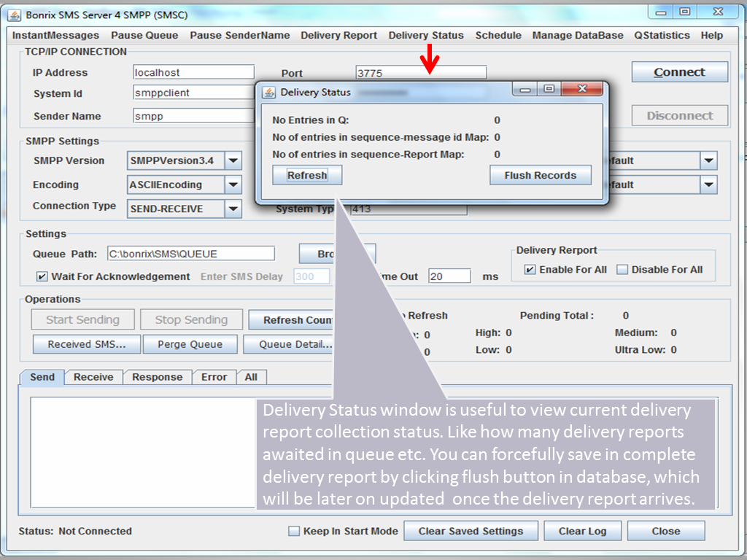Image resolution: width=747 pixels, height=560 pixels.
Task: Minimize the Delivery Status dialog
Action: (525, 89)
